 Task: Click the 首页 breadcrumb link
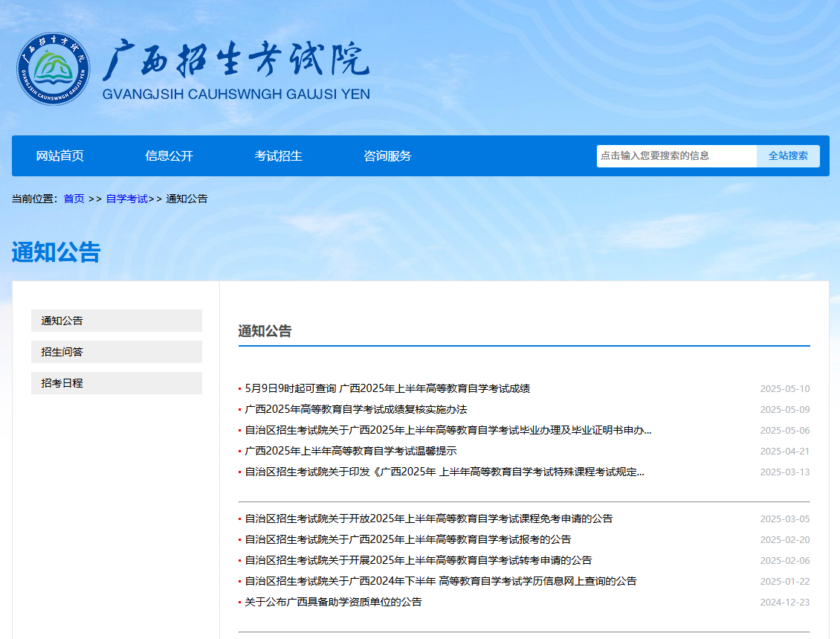click(x=74, y=199)
